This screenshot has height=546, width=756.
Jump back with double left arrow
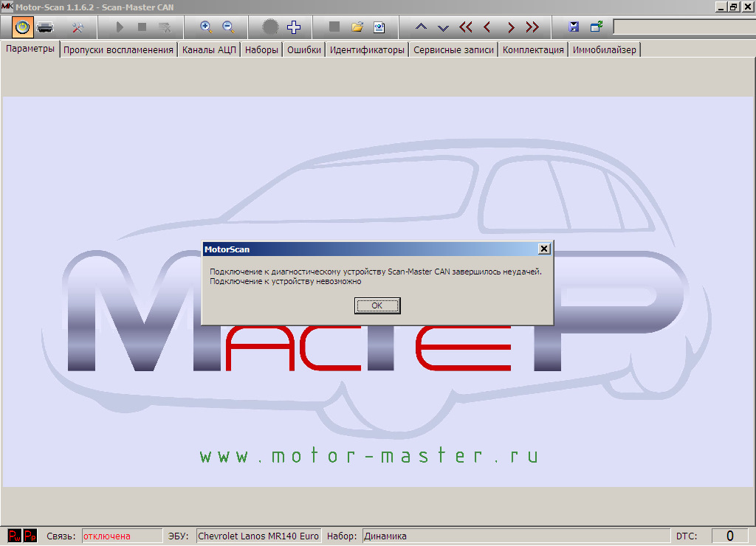466,27
